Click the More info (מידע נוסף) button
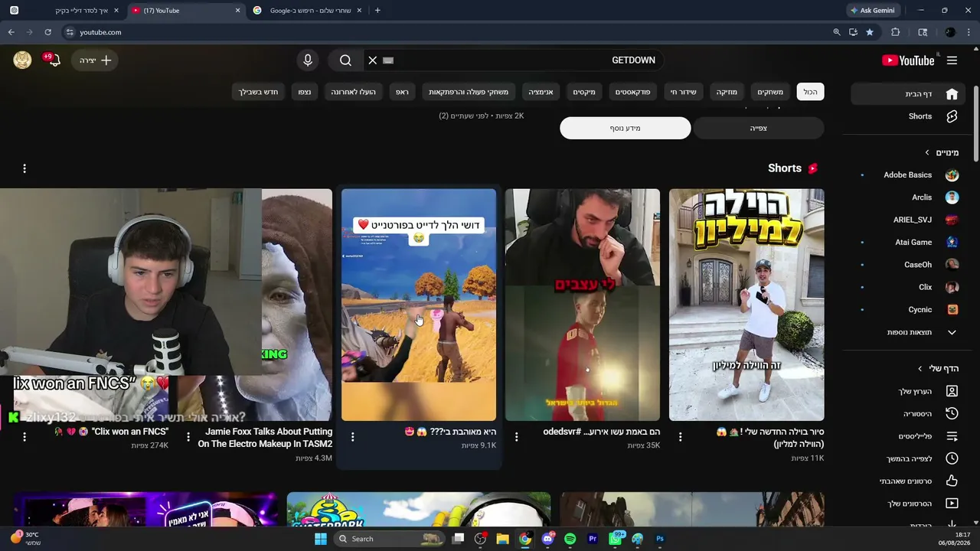 (x=626, y=128)
